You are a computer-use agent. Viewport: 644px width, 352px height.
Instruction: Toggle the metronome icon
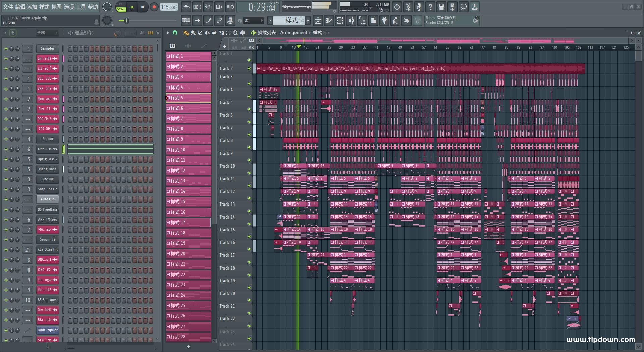click(x=186, y=7)
